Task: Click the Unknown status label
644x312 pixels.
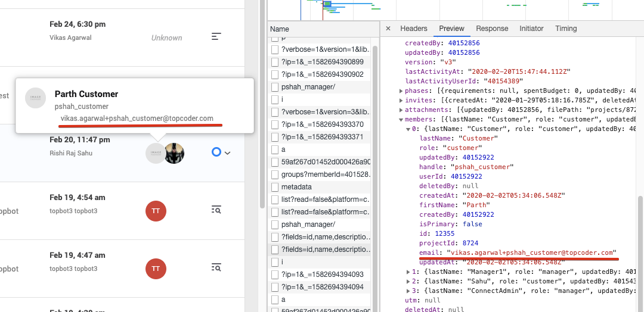Action: coord(166,38)
